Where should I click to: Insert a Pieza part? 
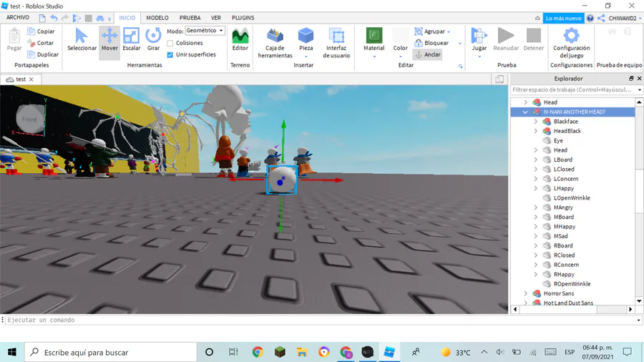306,43
